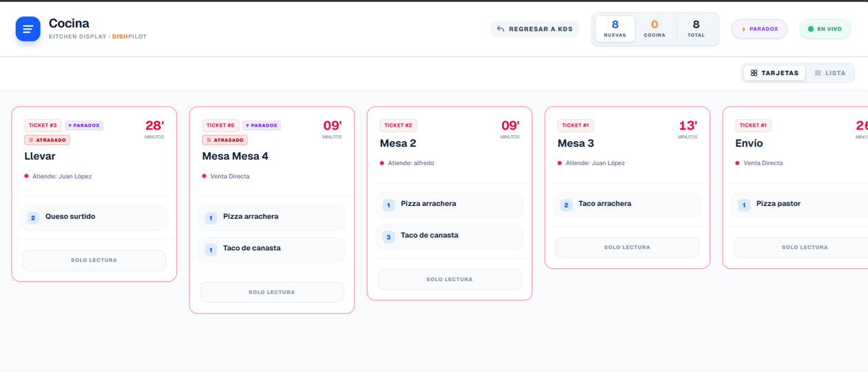Toggle the En Vivo live status
Screen dimensions: 868x372
825,29
